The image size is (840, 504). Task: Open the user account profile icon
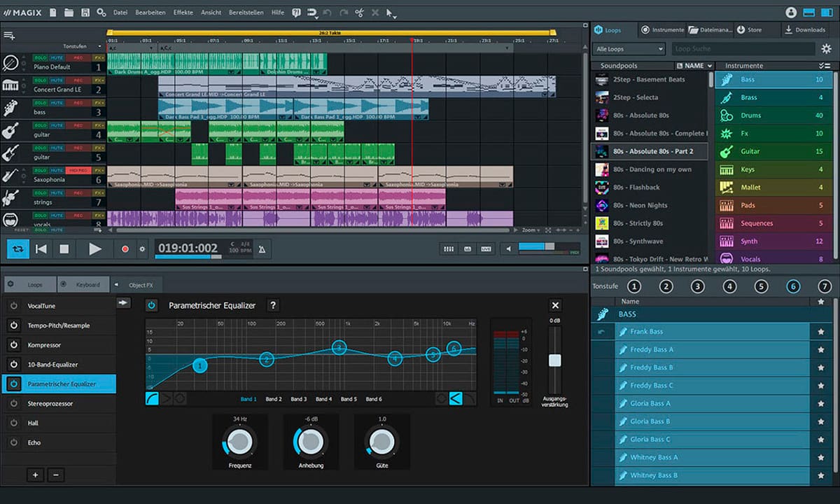click(x=792, y=13)
